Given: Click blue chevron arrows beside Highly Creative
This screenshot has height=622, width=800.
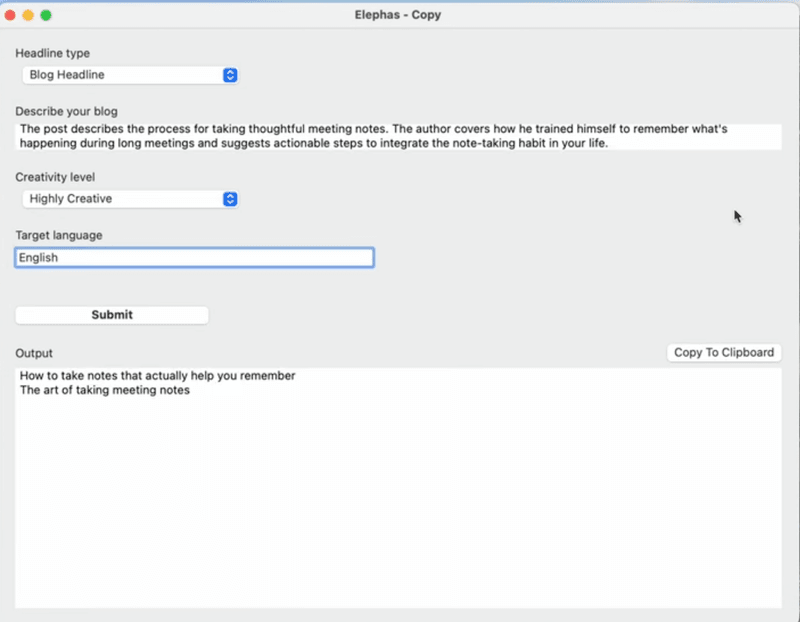Looking at the screenshot, I should tap(230, 199).
